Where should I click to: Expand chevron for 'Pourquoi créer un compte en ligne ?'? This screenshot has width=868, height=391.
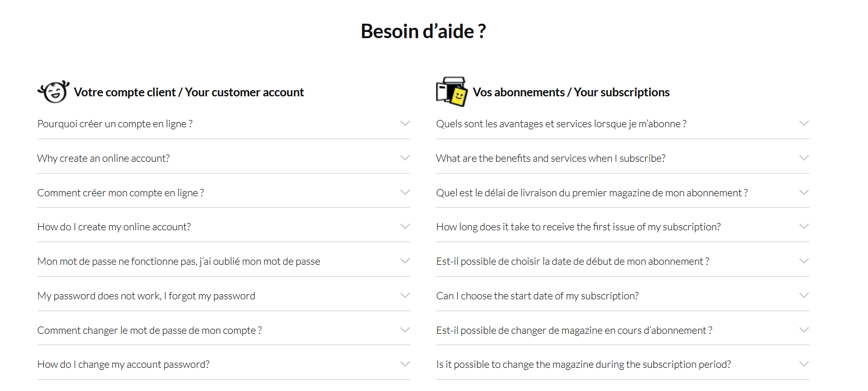[405, 124]
